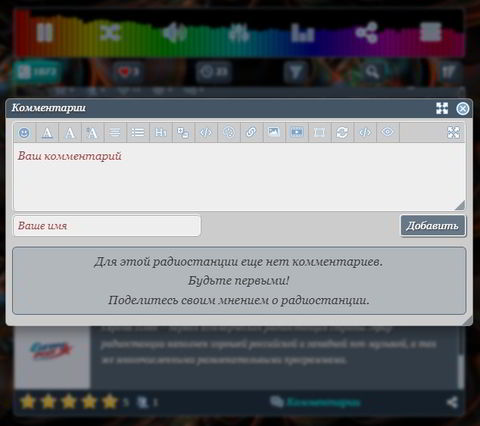Insert a bulleted list

[138, 133]
